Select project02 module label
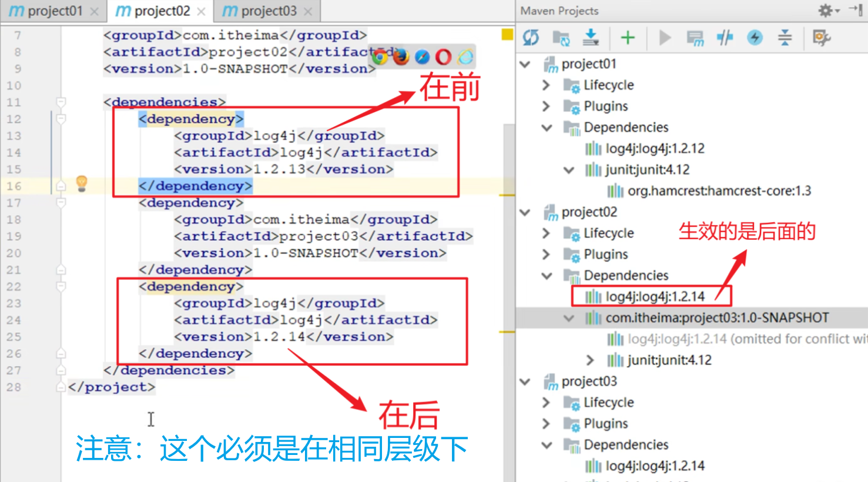This screenshot has height=482, width=868. (x=589, y=212)
